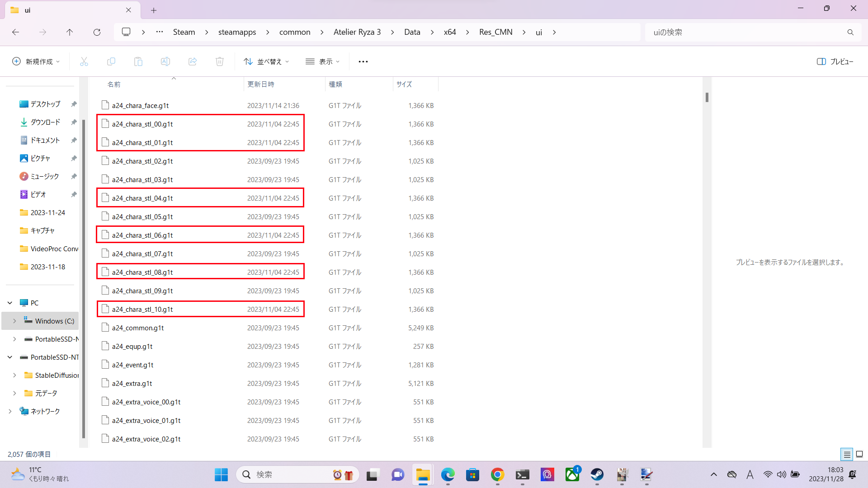This screenshot has width=868, height=488.
Task: Open Windows Start menu
Action: [x=221, y=474]
